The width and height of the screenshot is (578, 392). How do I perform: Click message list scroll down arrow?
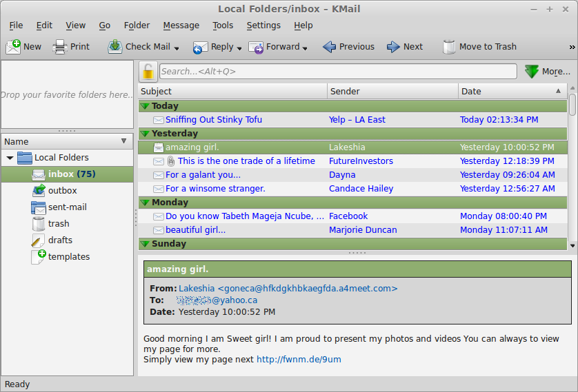(572, 245)
